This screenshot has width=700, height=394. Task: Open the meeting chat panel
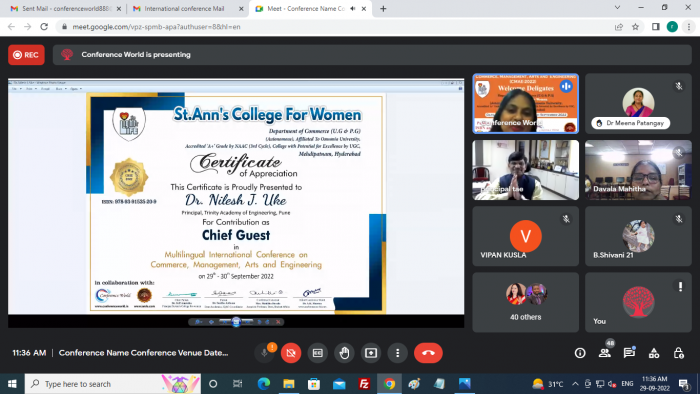[629, 353]
